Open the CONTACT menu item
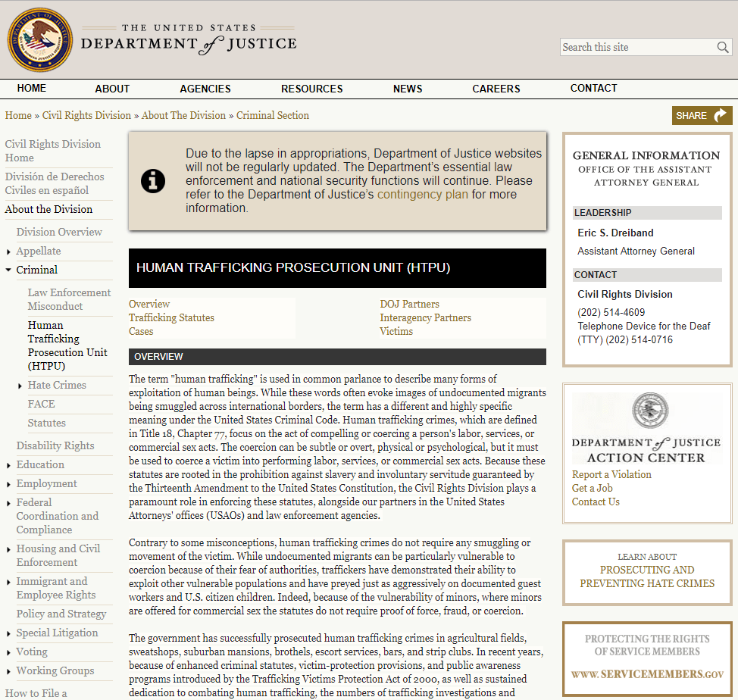 [593, 89]
